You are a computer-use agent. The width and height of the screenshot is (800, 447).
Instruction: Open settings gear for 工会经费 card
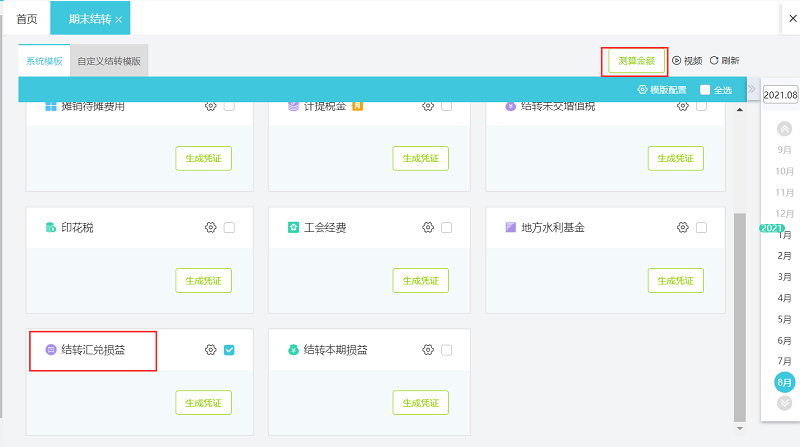pos(428,228)
